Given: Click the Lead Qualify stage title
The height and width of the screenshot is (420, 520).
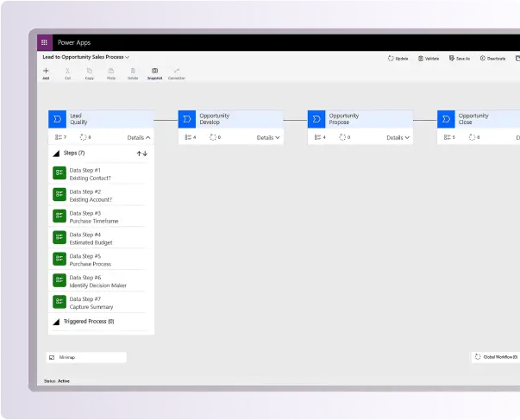Looking at the screenshot, I should point(78,119).
